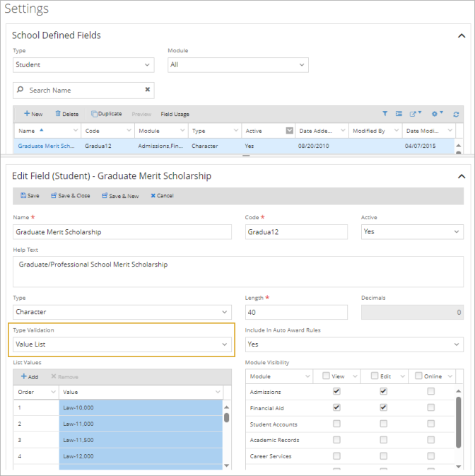Uncheck Edit for Admissions
The height and width of the screenshot is (476, 475).
[383, 391]
